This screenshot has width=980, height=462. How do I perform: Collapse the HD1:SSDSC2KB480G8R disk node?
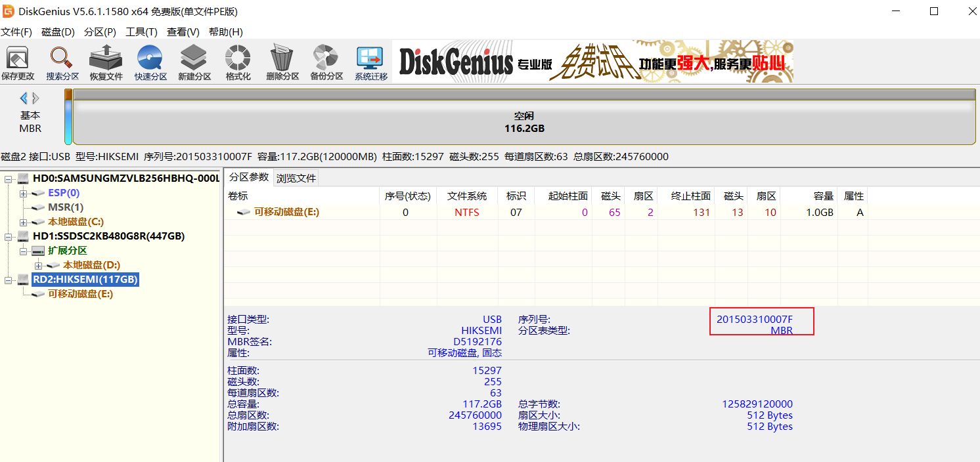point(9,236)
